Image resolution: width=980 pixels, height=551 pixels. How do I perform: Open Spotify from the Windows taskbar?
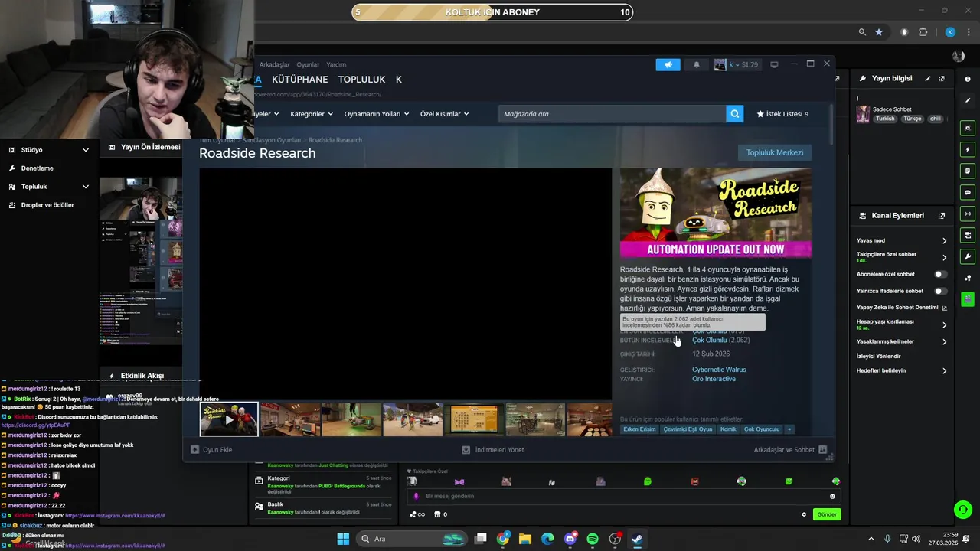(593, 539)
